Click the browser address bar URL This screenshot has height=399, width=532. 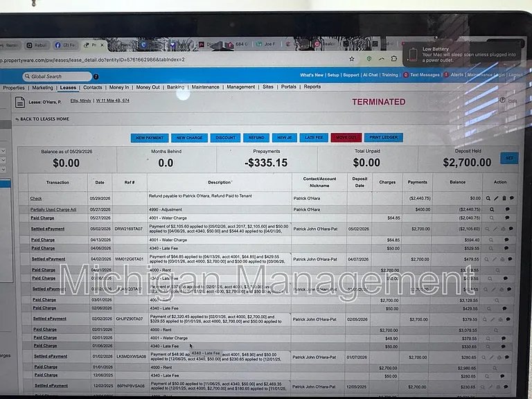click(x=92, y=60)
